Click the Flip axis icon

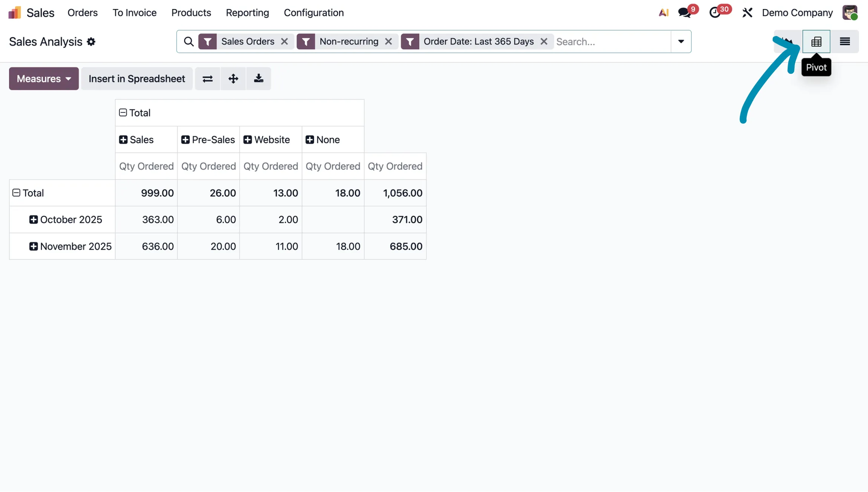pyautogui.click(x=208, y=79)
